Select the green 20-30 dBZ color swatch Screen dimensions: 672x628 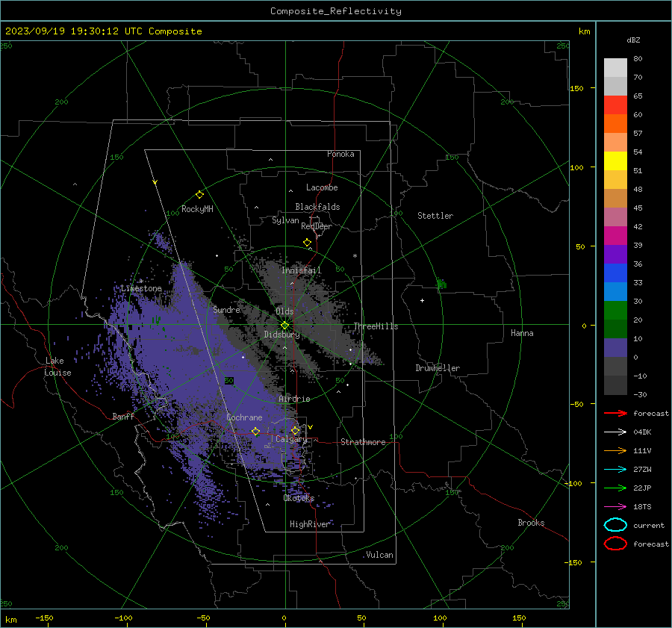(615, 311)
